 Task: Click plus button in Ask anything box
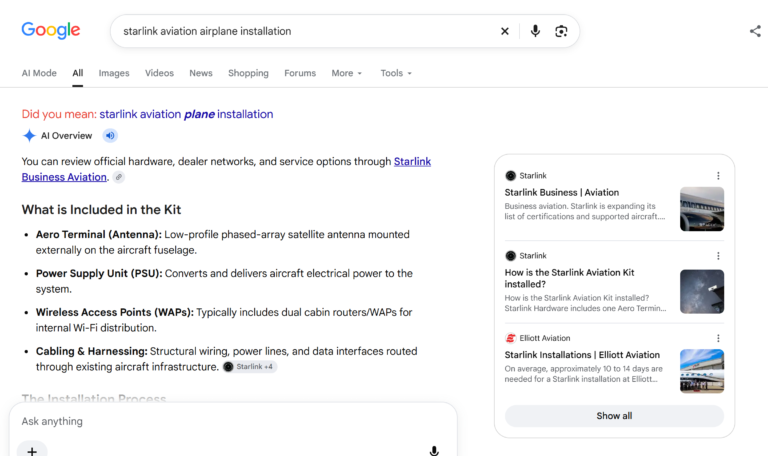[32, 451]
